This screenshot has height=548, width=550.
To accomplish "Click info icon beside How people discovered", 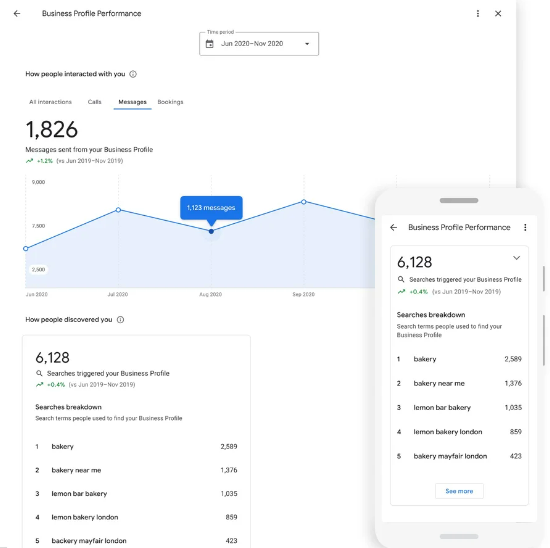I will pos(120,320).
